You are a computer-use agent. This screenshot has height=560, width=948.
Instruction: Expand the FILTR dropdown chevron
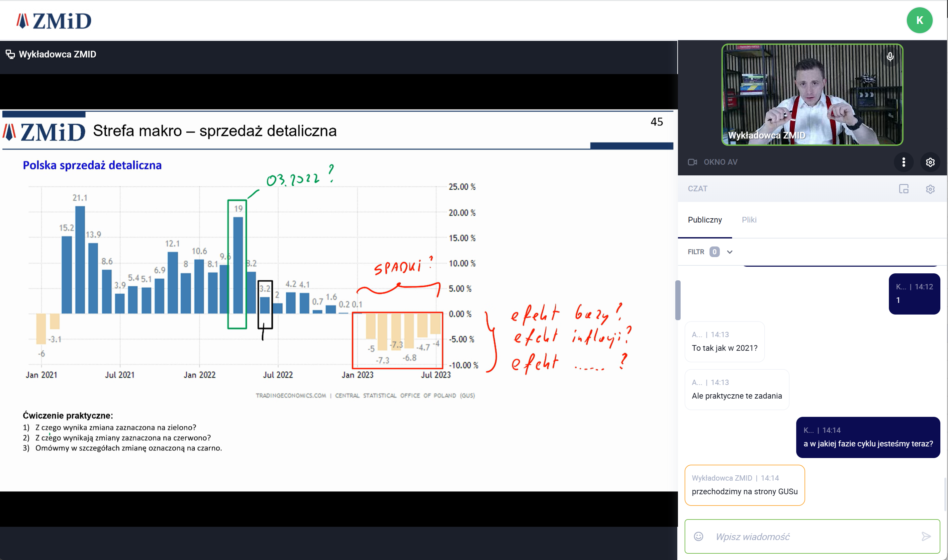[729, 252]
